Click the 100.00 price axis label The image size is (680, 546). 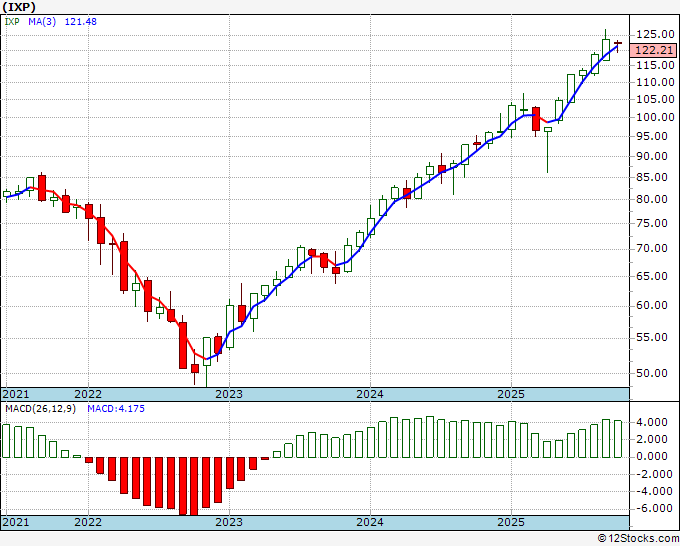655,118
